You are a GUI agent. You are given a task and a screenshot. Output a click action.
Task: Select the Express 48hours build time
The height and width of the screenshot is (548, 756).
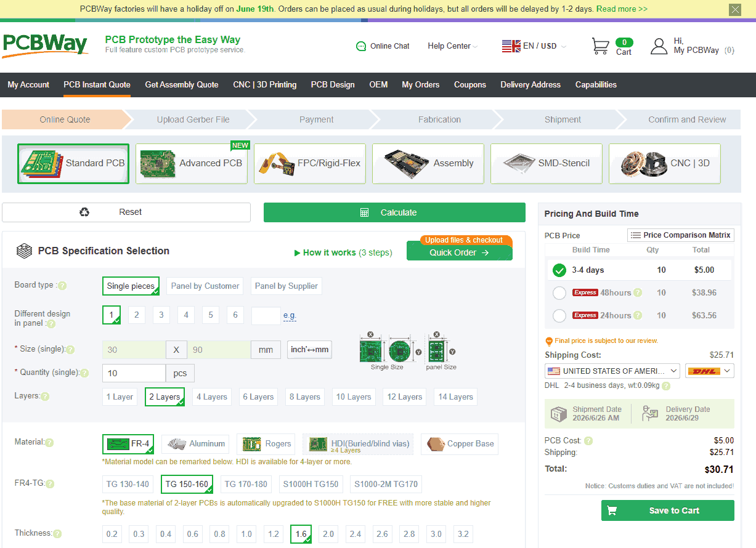(559, 293)
